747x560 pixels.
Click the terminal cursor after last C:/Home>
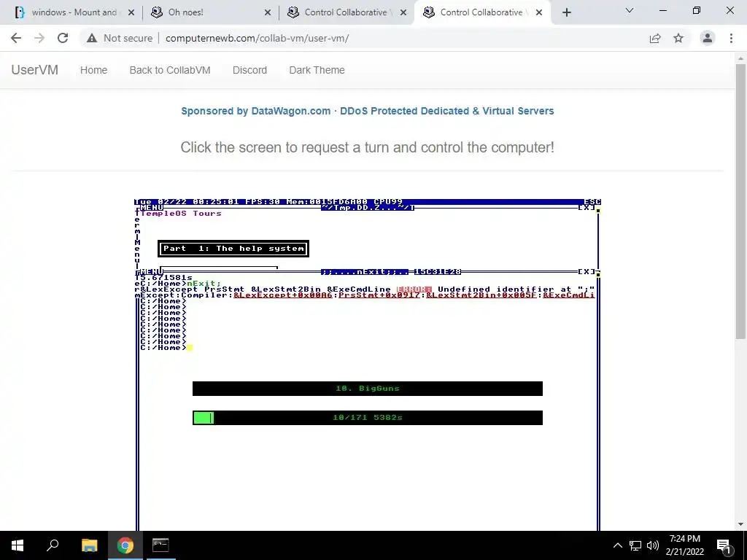(x=190, y=348)
